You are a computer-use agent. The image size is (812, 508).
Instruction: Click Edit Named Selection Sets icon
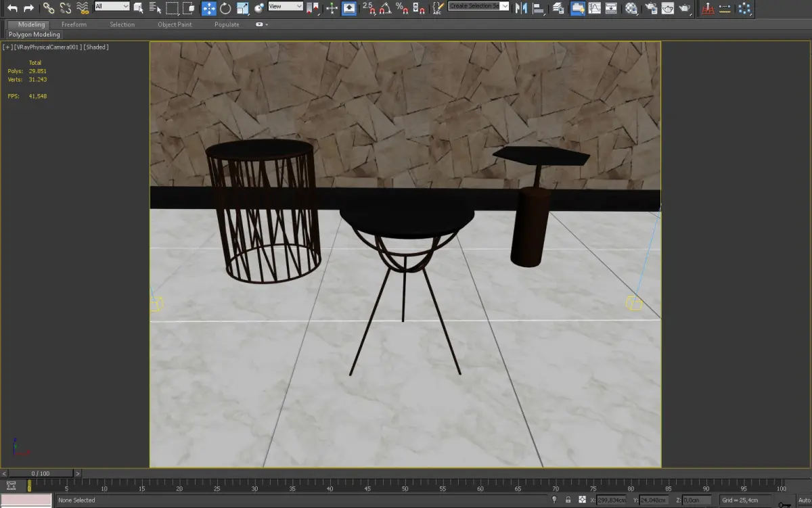click(x=438, y=8)
